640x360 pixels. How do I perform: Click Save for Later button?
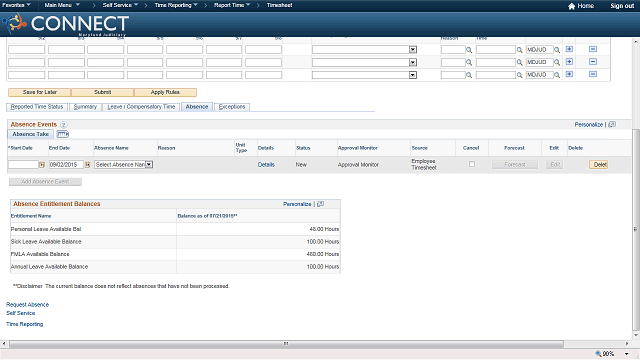[40, 92]
